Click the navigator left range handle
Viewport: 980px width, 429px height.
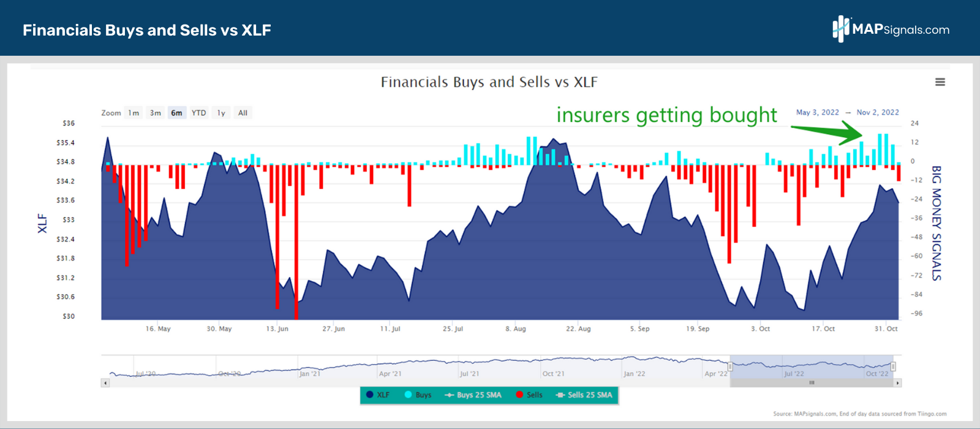pyautogui.click(x=730, y=366)
